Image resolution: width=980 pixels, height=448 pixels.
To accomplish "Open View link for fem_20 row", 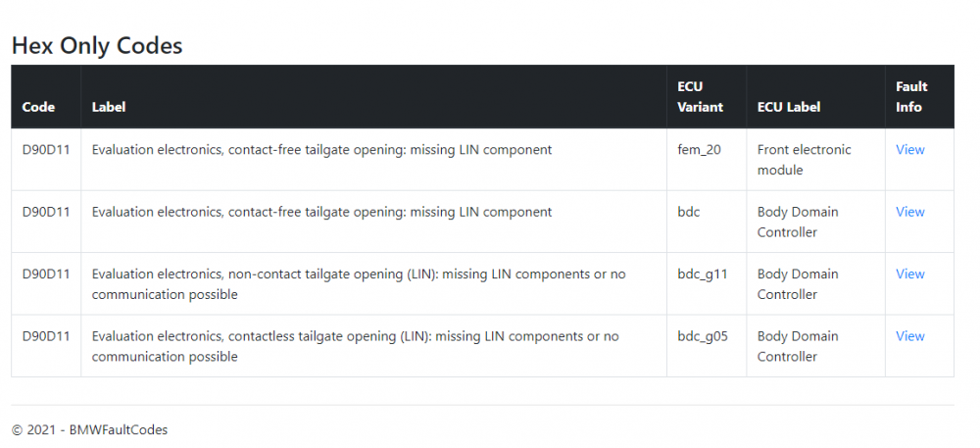I will coord(910,149).
